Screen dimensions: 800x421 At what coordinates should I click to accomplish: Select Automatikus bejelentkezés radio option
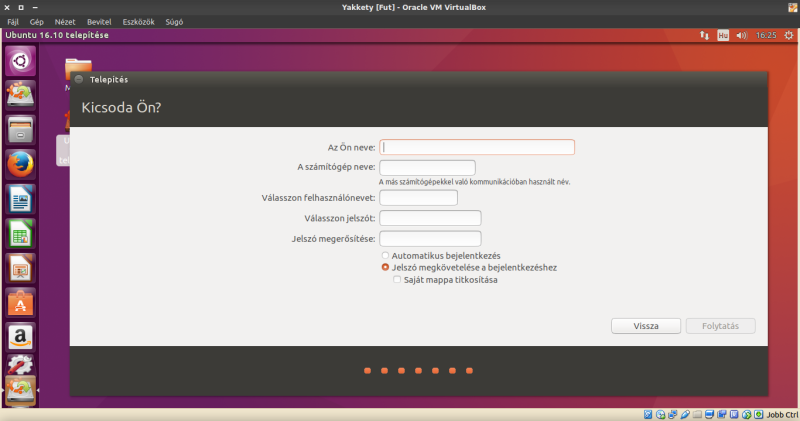(x=386, y=256)
